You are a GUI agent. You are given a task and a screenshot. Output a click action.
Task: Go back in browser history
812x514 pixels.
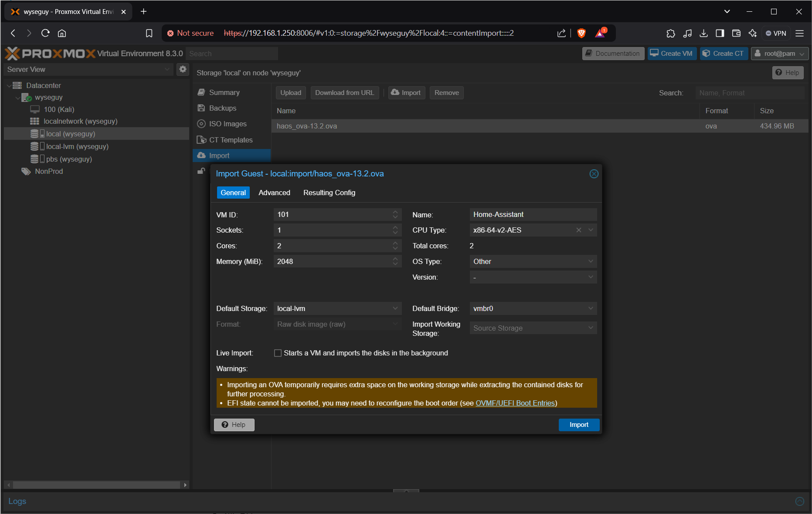pos(13,33)
